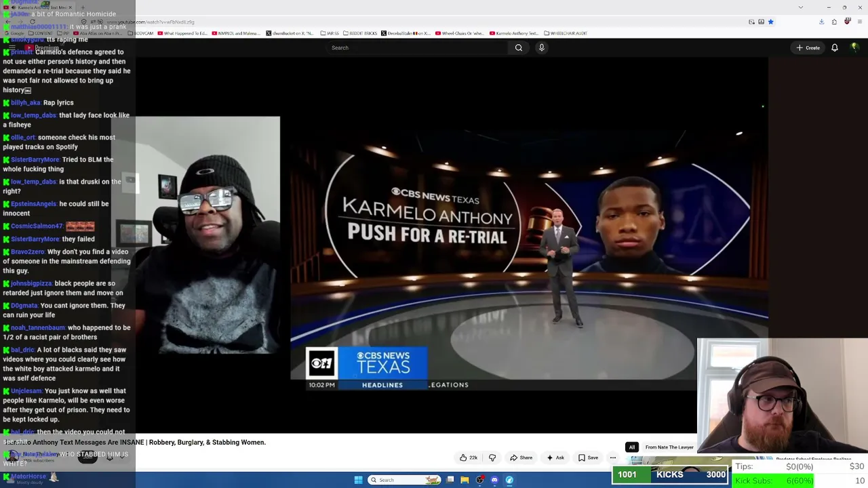Click the 'Rap lyrics' chat message

click(58, 103)
